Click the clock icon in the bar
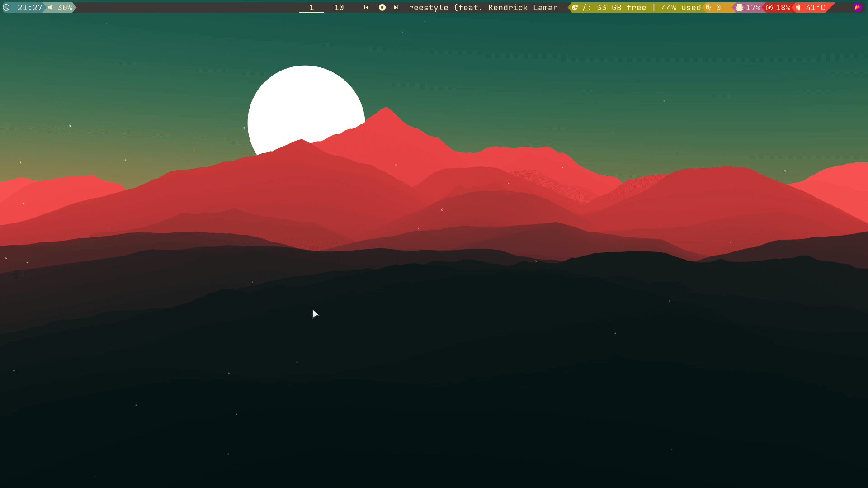The width and height of the screenshot is (868, 488). (6, 8)
